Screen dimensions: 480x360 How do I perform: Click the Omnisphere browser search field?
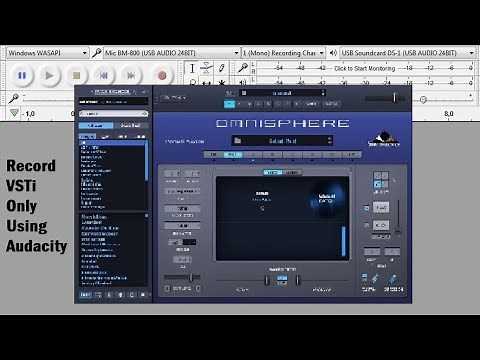(x=113, y=114)
